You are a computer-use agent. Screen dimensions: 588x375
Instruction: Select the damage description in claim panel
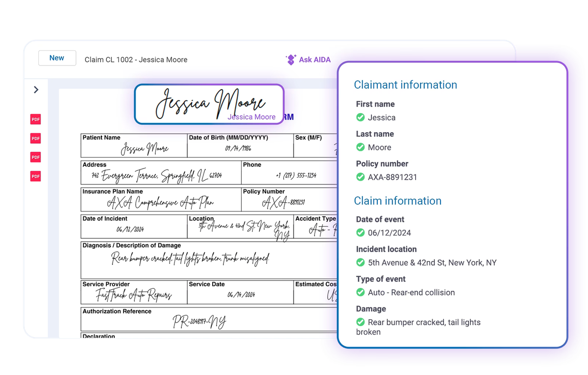(x=418, y=327)
